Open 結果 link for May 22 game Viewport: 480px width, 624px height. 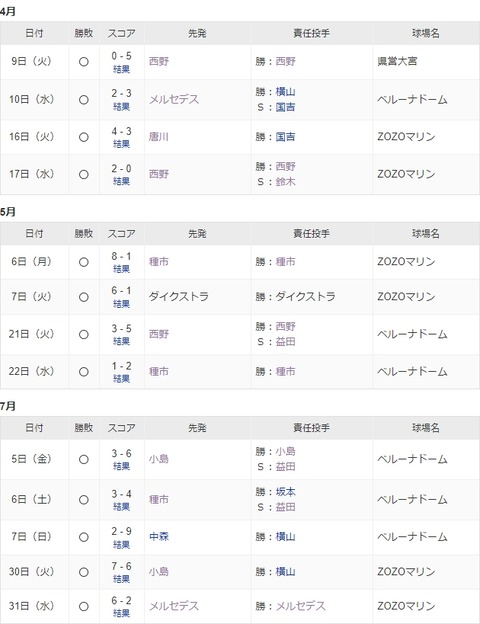click(121, 379)
